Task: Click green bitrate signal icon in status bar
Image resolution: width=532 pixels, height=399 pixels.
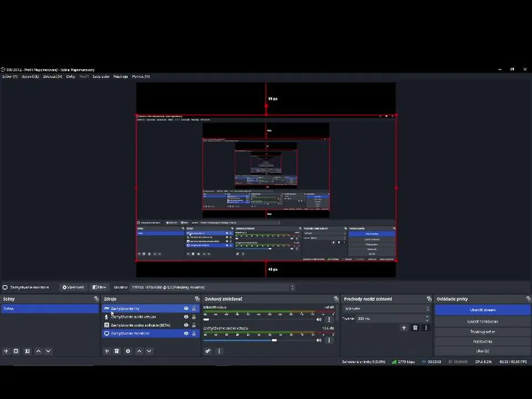Action: [x=394, y=362]
